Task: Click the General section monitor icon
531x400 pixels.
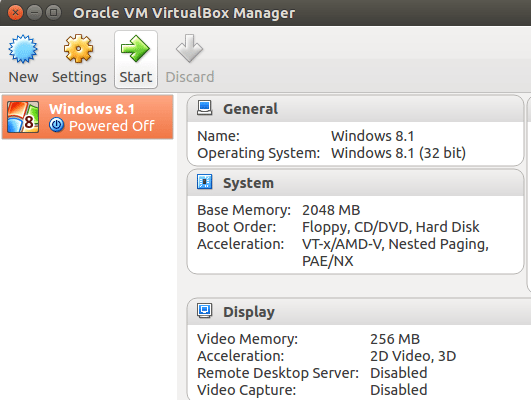Action: [205, 108]
